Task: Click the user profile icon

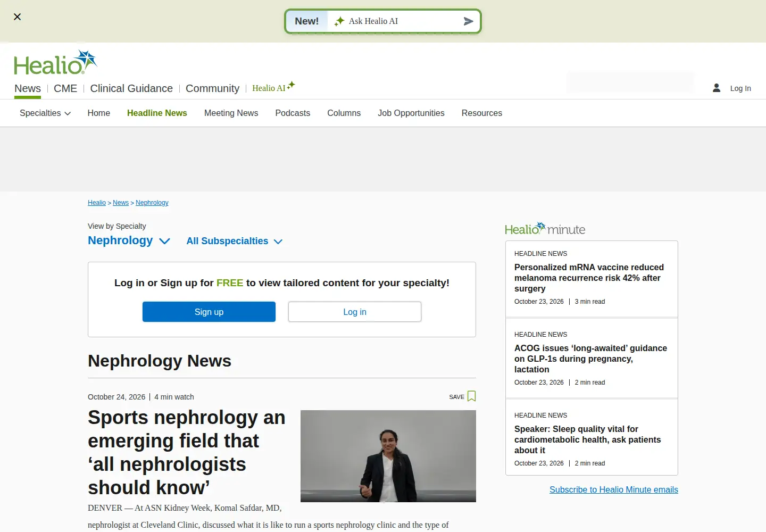Action: click(717, 88)
